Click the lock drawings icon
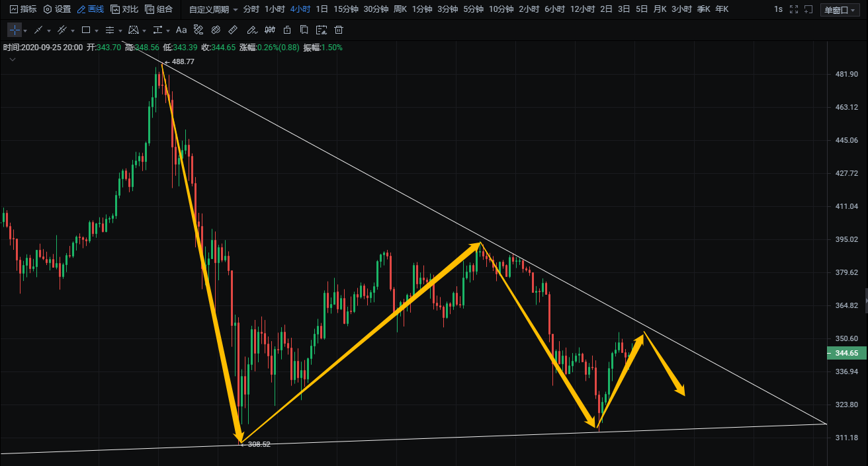Image resolution: width=868 pixels, height=466 pixels. pyautogui.click(x=286, y=30)
